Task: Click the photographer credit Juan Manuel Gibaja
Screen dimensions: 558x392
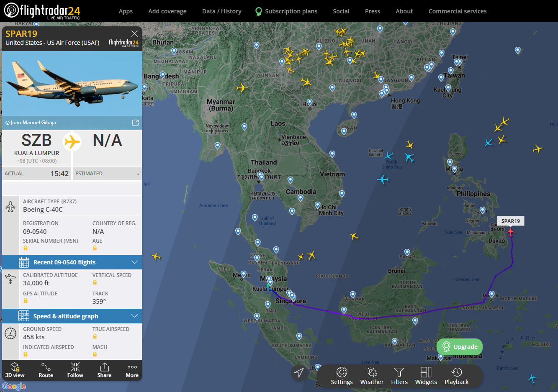Action: tap(31, 123)
